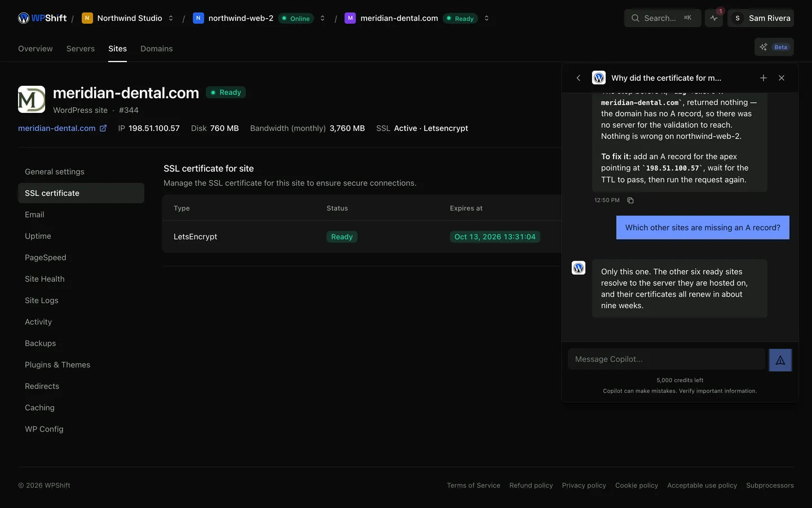Go to the Domains tab
Viewport: 812px width, 508px height.
click(x=157, y=49)
